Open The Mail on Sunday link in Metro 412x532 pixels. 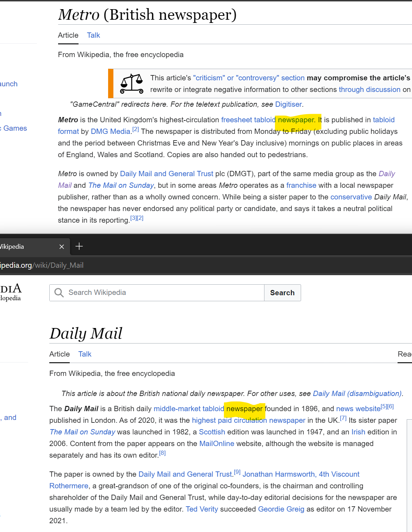pos(121,185)
